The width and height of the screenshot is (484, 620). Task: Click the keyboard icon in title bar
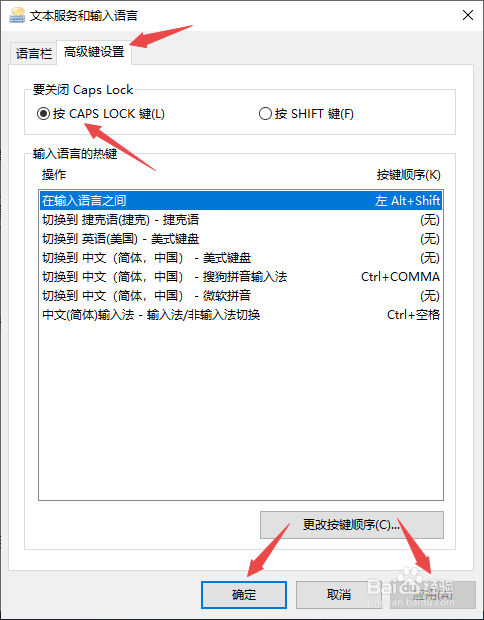tap(17, 15)
